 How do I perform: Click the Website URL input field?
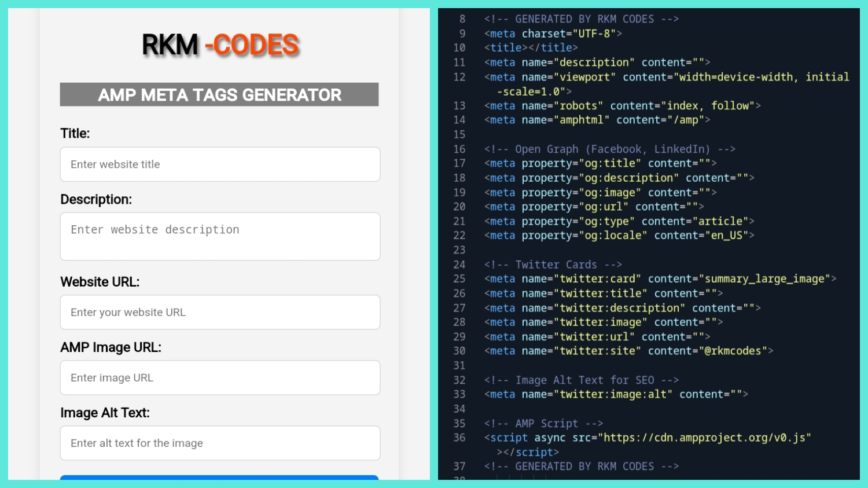(220, 313)
